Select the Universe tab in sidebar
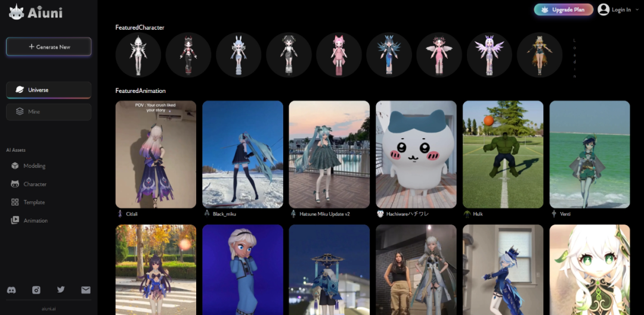This screenshot has width=644, height=315. [x=49, y=90]
